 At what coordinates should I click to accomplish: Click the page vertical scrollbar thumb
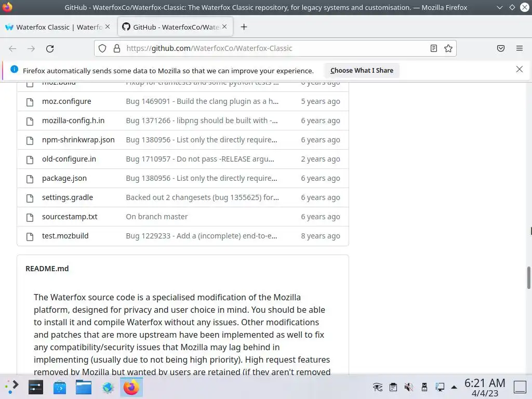tap(528, 277)
